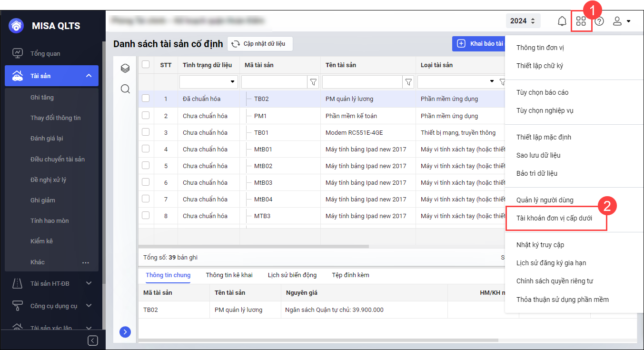644x350 pixels.
Task: Expand the Công cụ dụng cụ section
Action: click(89, 306)
